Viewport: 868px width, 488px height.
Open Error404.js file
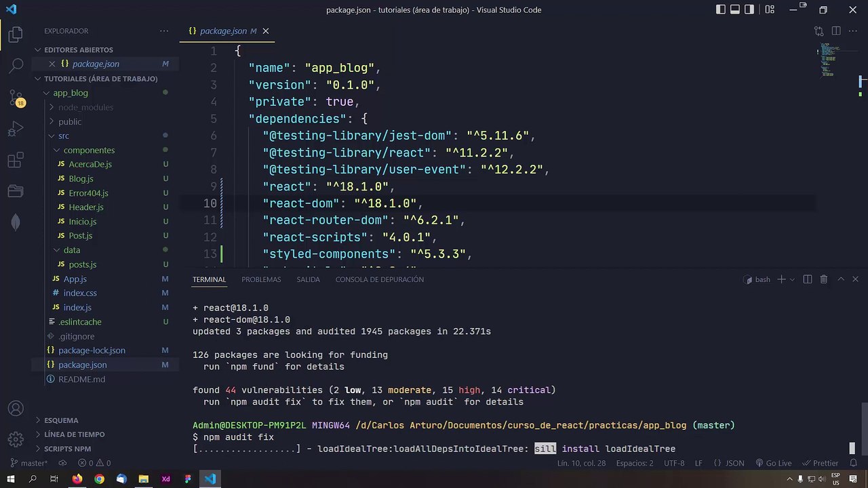[x=88, y=193]
